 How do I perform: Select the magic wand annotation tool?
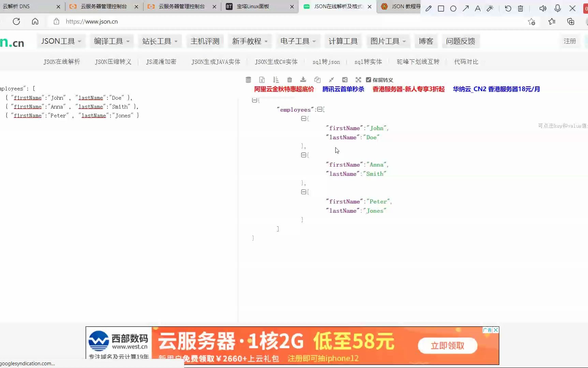(x=490, y=9)
